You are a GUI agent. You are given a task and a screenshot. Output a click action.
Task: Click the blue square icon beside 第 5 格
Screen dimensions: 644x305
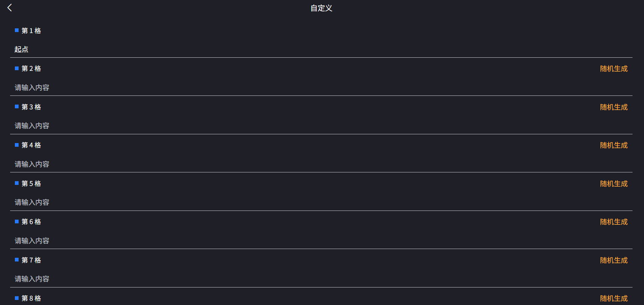(17, 183)
